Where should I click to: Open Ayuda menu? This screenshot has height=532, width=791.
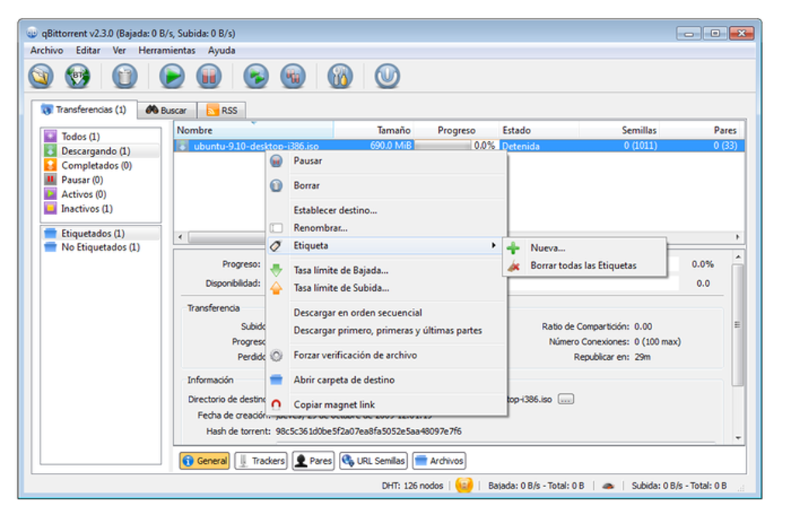(x=222, y=50)
